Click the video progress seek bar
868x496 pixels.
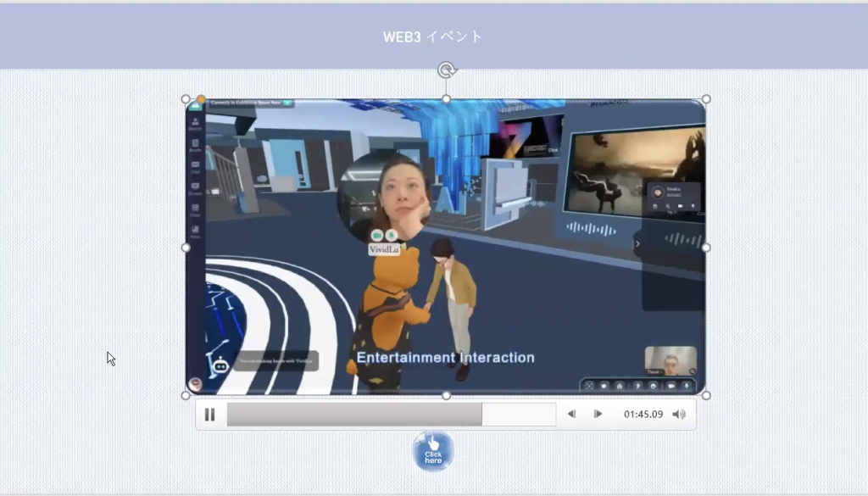391,415
